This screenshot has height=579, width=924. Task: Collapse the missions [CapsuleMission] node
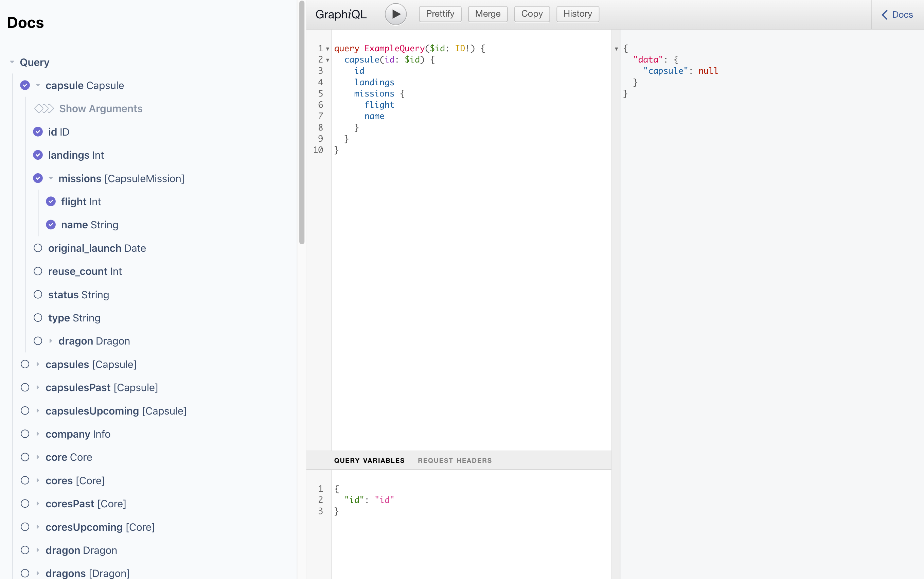51,178
